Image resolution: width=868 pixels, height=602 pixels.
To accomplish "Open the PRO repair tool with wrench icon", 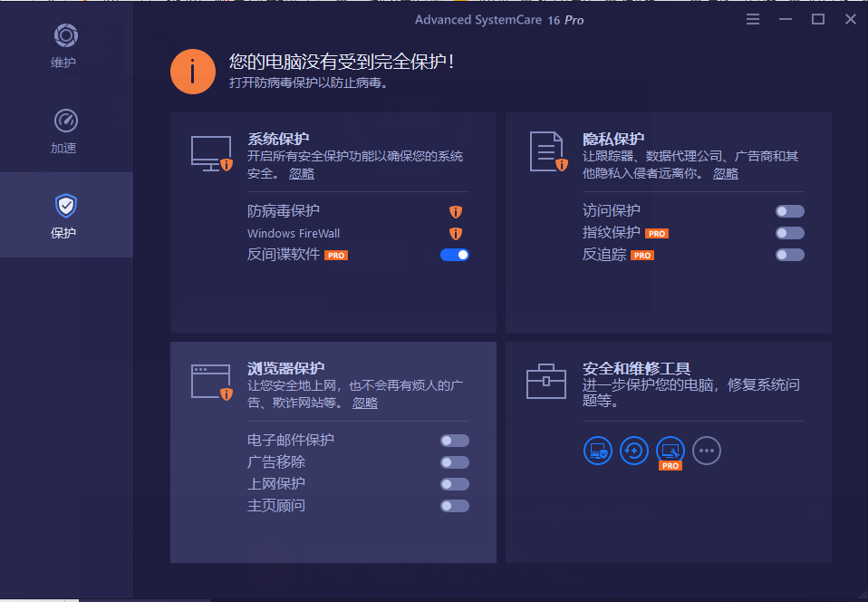I will point(670,449).
